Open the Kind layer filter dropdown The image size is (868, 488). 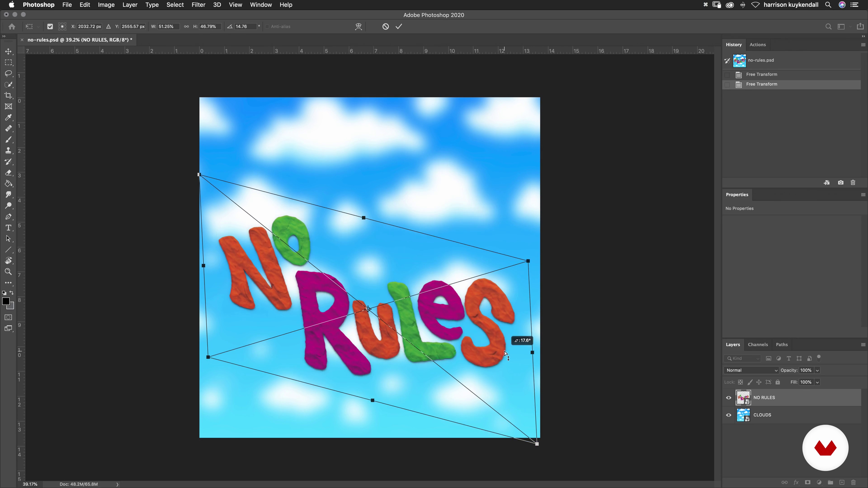click(743, 358)
